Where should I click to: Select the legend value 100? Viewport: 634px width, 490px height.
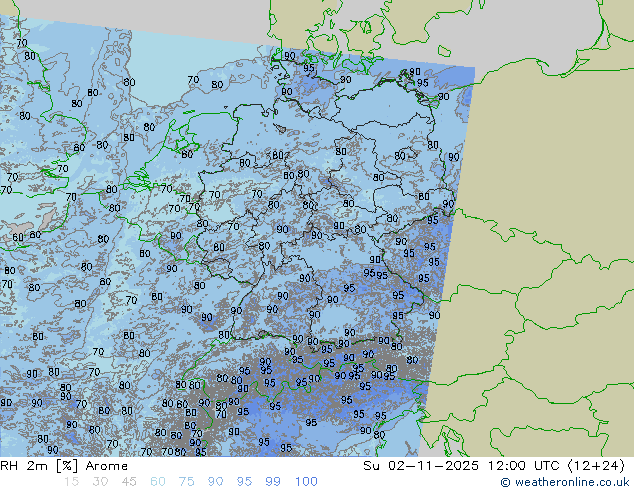click(x=306, y=482)
